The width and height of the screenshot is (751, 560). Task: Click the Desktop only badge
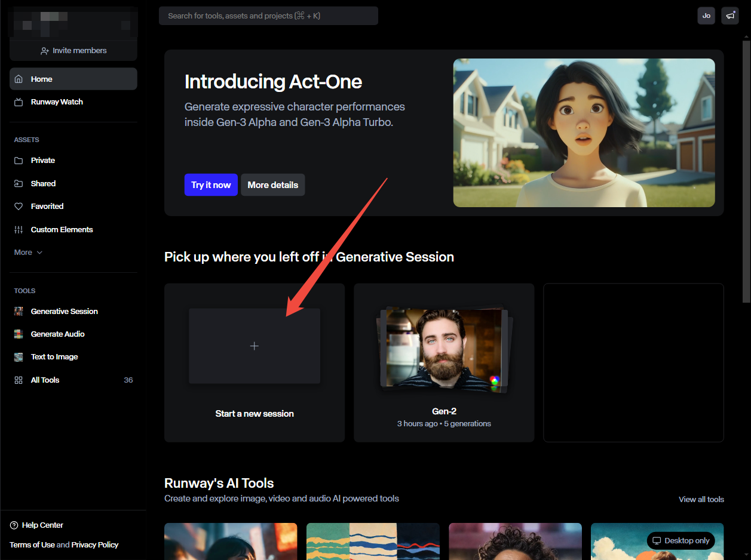coord(681,541)
